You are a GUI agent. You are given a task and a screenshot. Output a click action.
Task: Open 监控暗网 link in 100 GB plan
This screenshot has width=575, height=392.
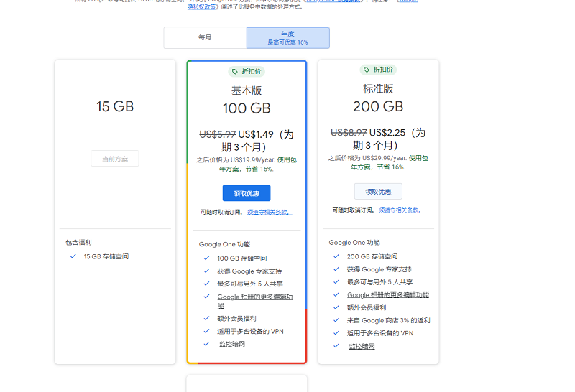[232, 344]
